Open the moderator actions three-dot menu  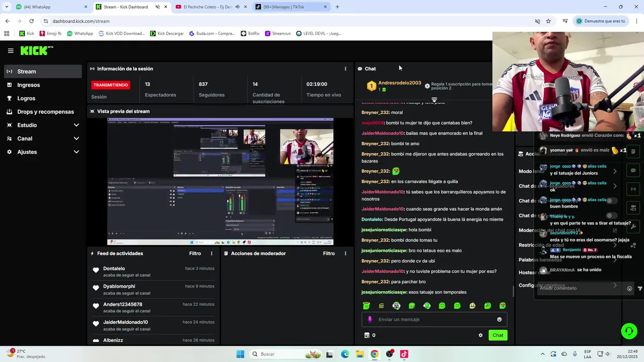click(x=345, y=253)
